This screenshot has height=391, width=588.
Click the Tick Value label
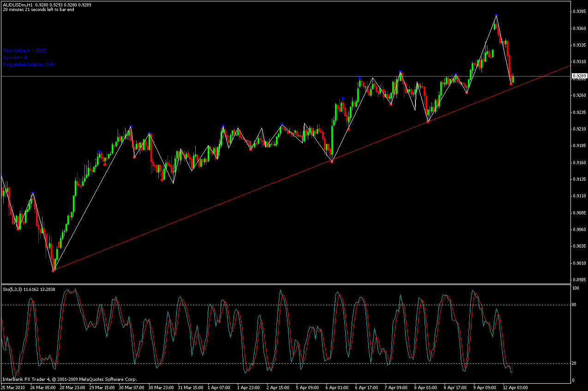(x=25, y=51)
